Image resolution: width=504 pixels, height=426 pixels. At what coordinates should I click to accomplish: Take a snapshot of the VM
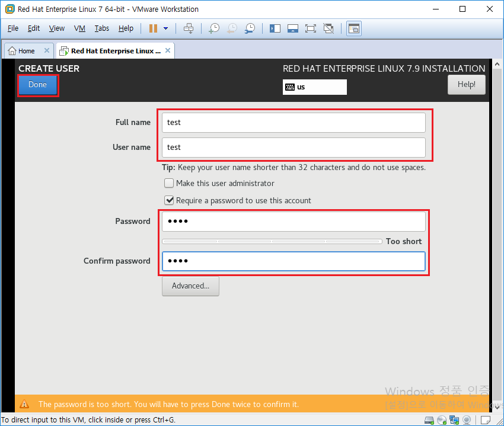point(214,28)
